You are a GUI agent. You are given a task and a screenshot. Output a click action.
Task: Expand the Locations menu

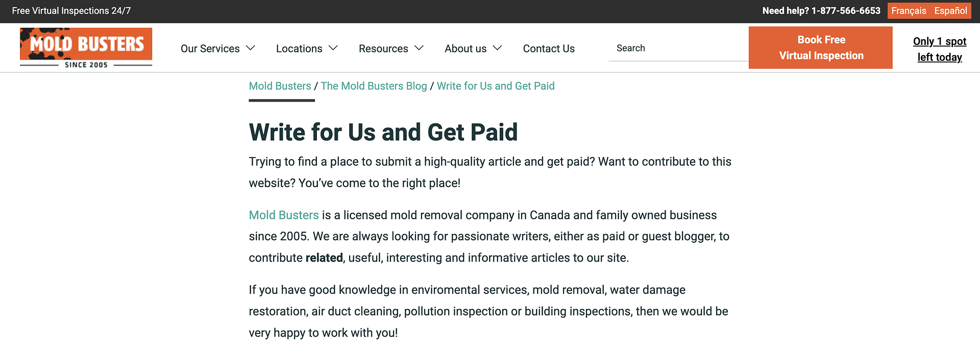point(299,48)
